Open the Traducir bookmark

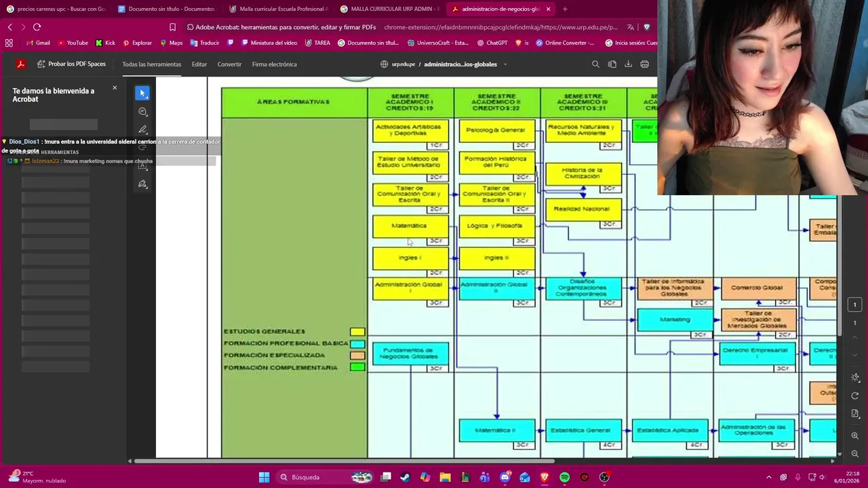205,43
